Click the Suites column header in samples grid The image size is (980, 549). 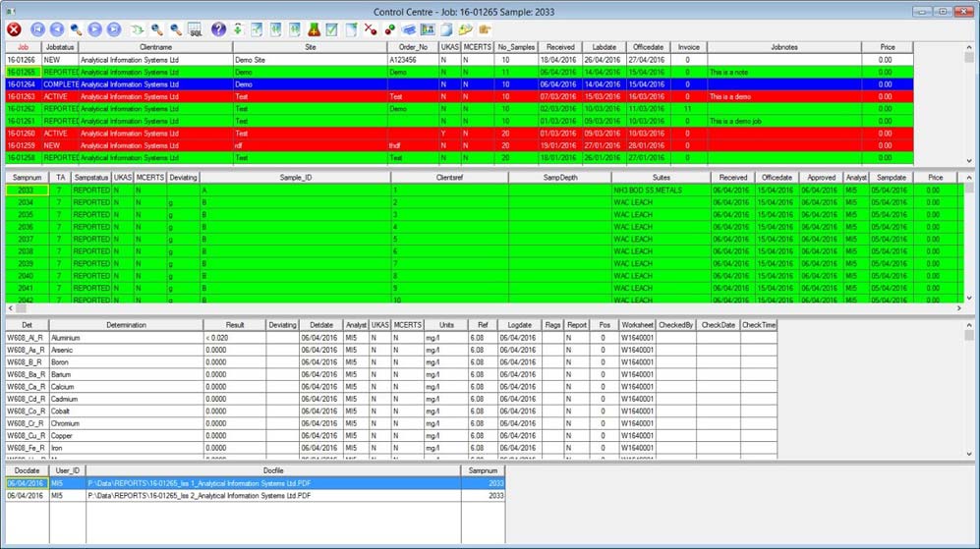pos(662,178)
